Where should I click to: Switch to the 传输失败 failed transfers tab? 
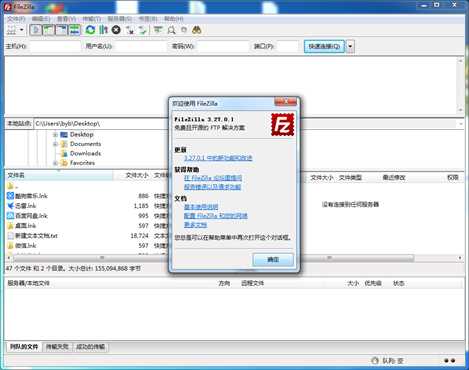[57, 347]
